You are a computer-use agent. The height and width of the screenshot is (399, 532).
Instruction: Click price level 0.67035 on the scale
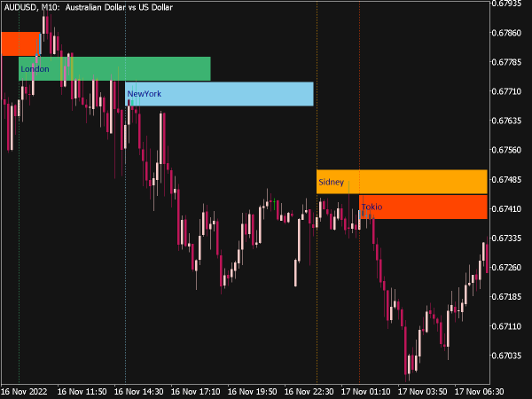click(506, 356)
